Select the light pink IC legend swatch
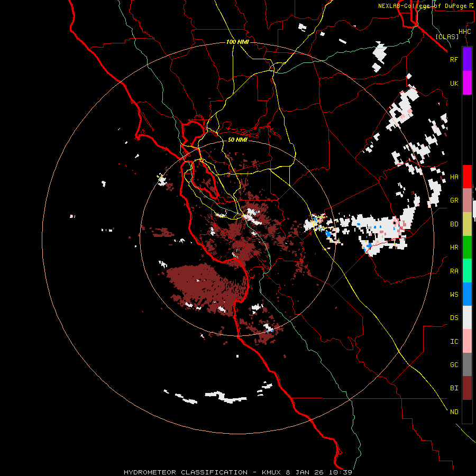The width and height of the screenshot is (476, 476). pos(467,341)
